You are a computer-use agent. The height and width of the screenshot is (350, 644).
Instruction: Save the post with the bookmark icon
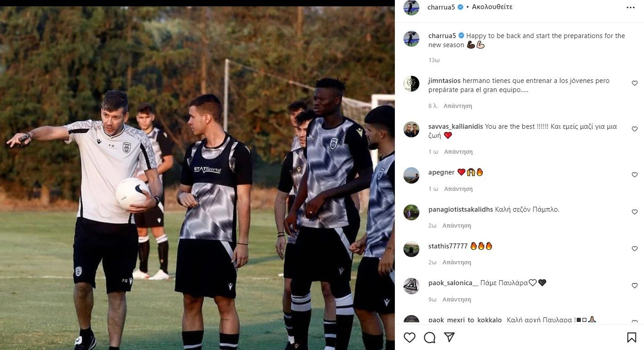click(x=631, y=337)
